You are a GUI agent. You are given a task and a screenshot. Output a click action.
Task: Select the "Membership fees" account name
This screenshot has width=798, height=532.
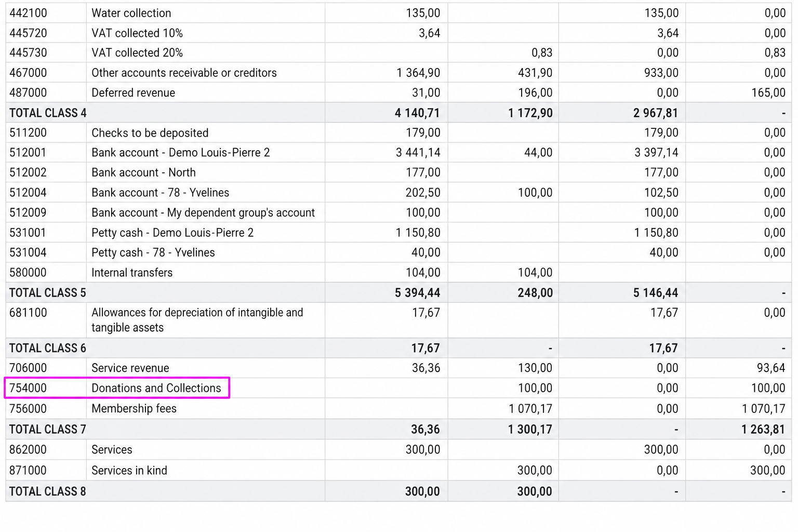[x=134, y=409]
